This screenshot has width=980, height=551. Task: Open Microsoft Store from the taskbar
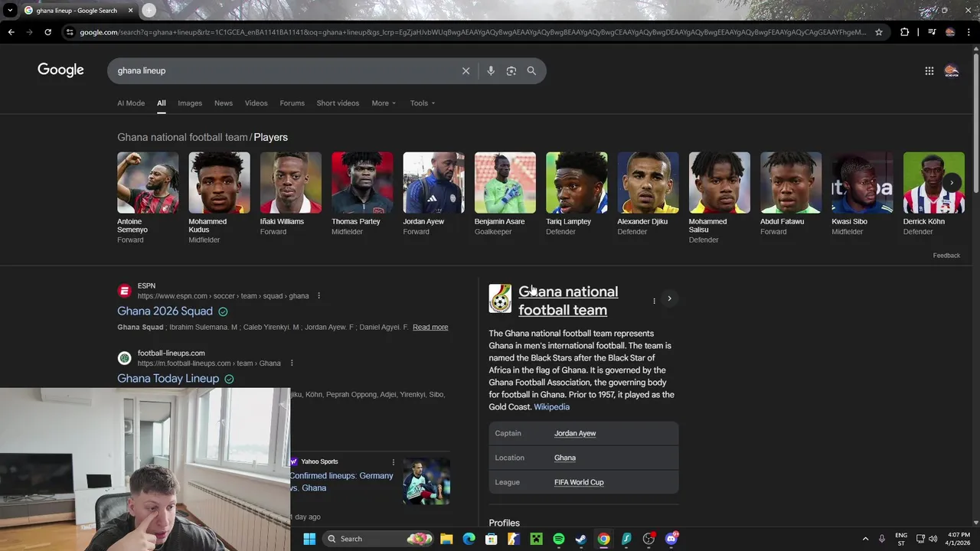(492, 539)
